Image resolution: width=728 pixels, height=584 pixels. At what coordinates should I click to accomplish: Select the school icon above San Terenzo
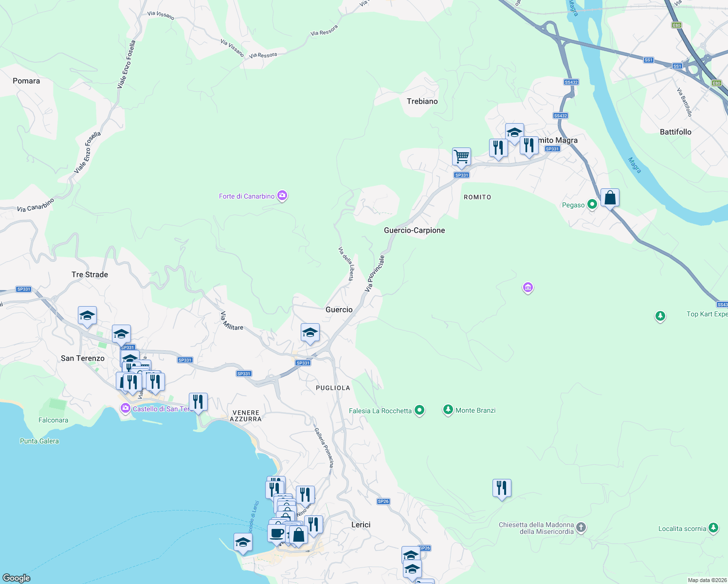pos(87,315)
